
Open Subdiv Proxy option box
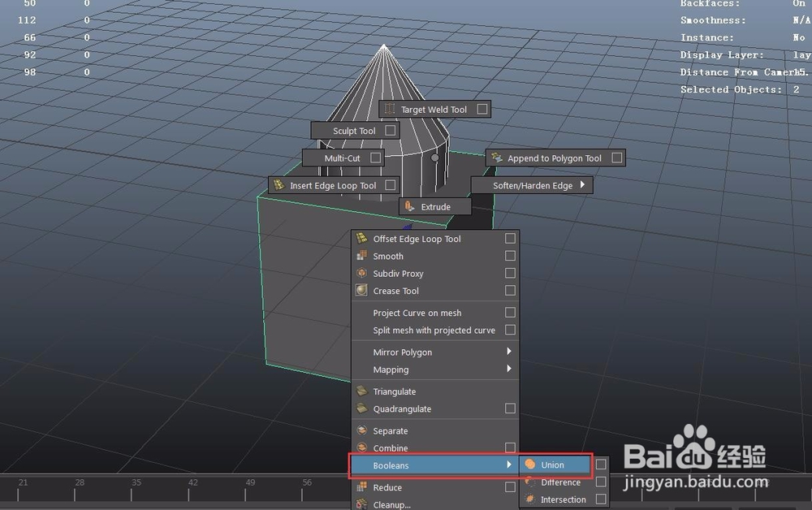tap(510, 272)
